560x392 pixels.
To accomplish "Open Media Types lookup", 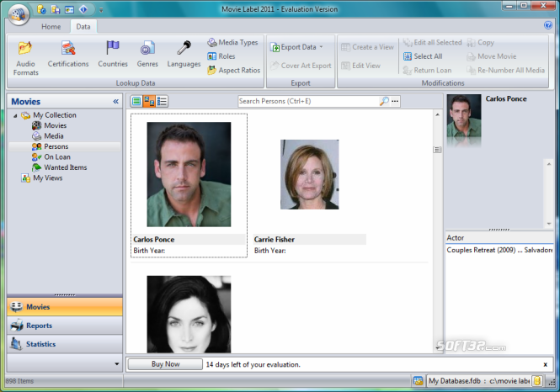I will [x=232, y=42].
